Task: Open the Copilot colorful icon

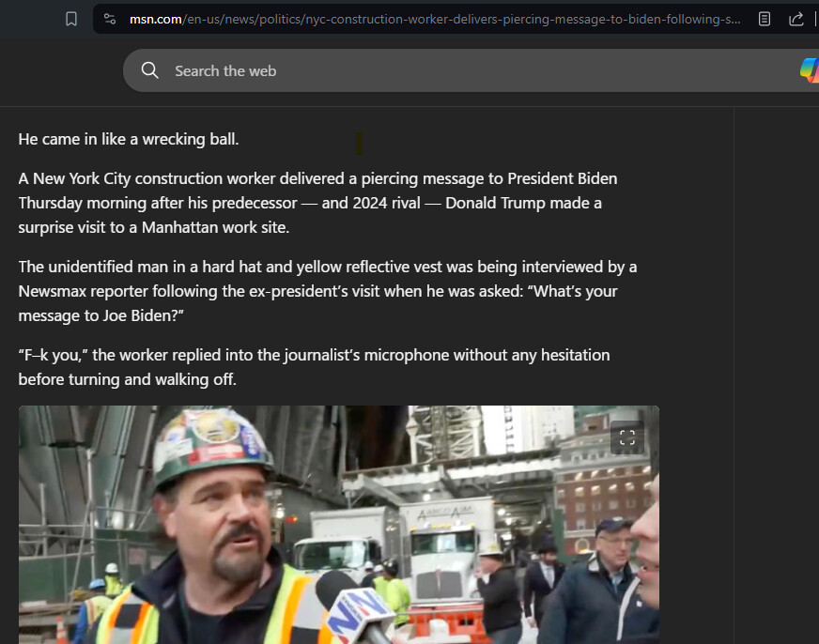Action: [x=810, y=70]
